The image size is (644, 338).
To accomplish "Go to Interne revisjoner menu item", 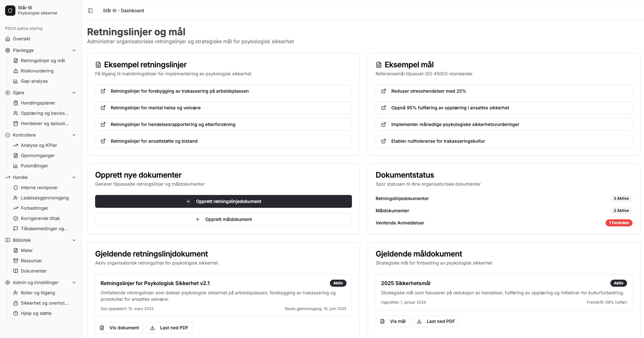I will point(39,188).
